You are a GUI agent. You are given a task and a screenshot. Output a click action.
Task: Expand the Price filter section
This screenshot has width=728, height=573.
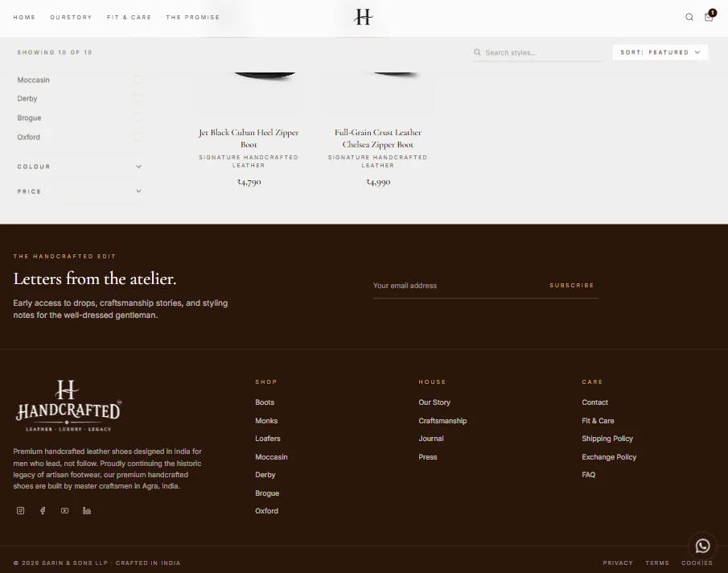click(80, 192)
